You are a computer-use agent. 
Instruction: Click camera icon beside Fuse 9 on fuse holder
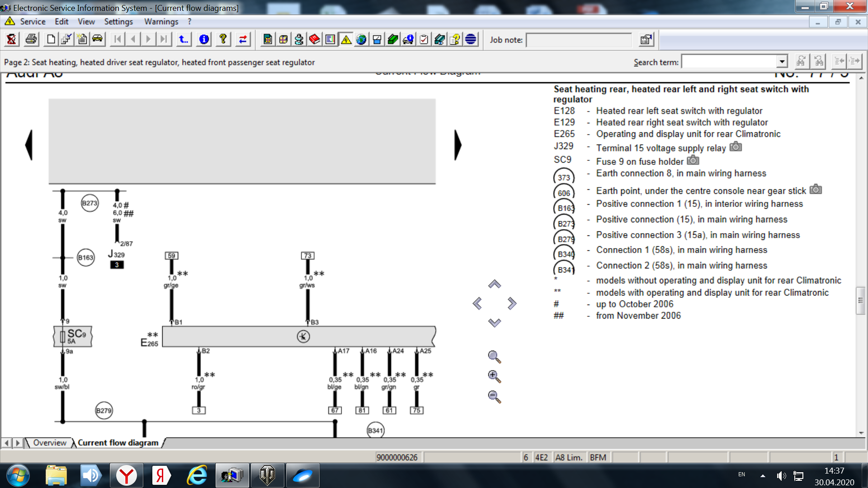point(693,160)
